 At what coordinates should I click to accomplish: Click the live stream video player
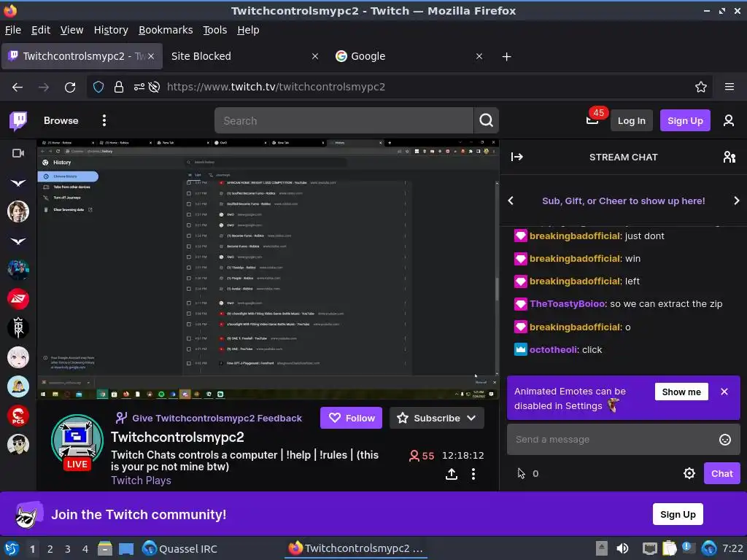pos(268,269)
